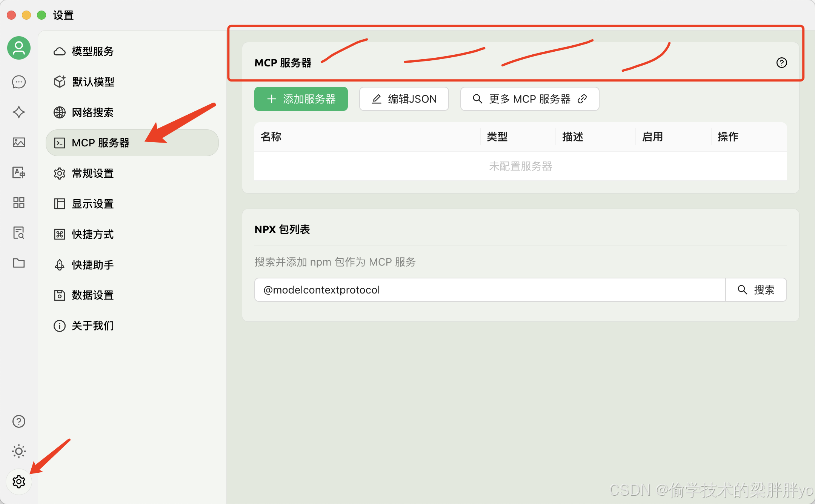
Task: Open the sparkle agents sidebar icon
Action: click(19, 112)
